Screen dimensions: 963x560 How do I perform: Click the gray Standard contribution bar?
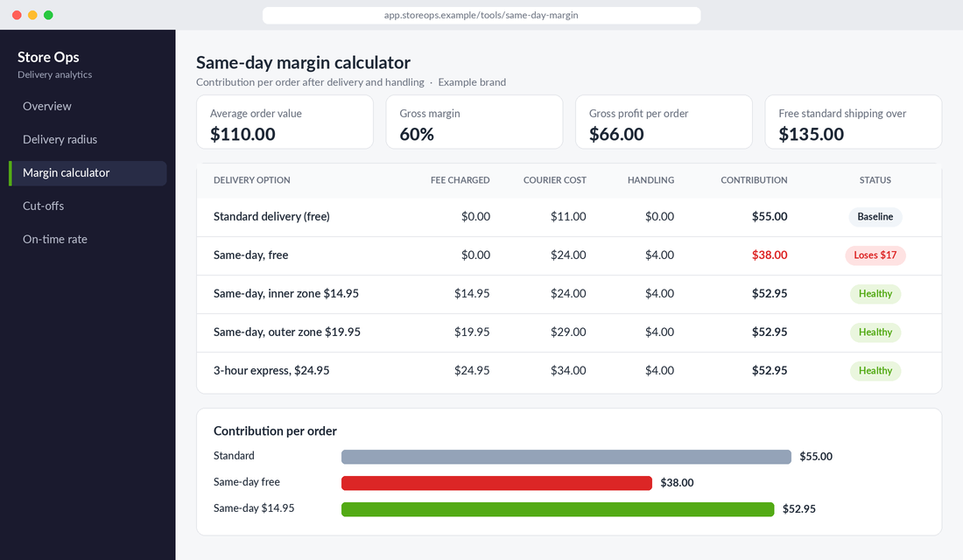click(x=566, y=457)
